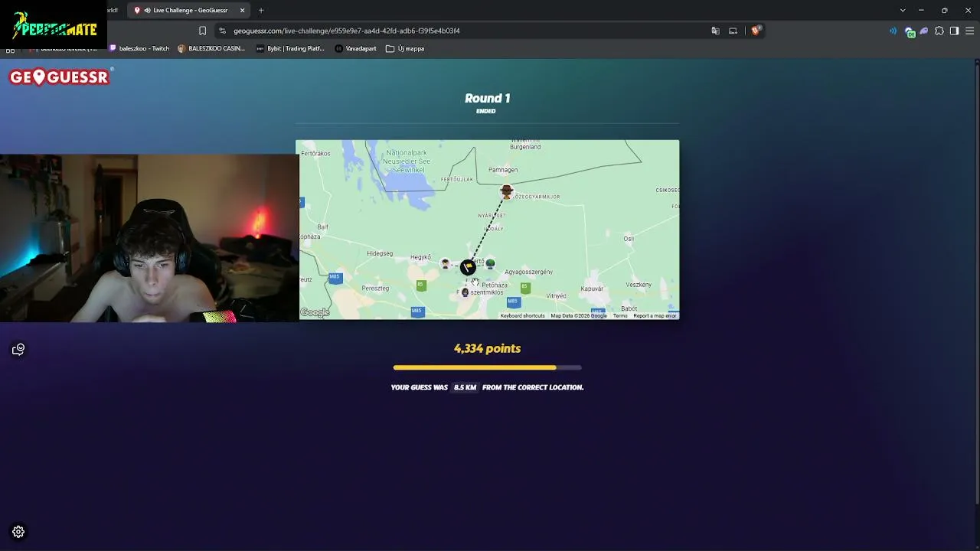The height and width of the screenshot is (551, 980).
Task: Close the Live Challenge - GeoGuessr tab
Action: pos(242,10)
